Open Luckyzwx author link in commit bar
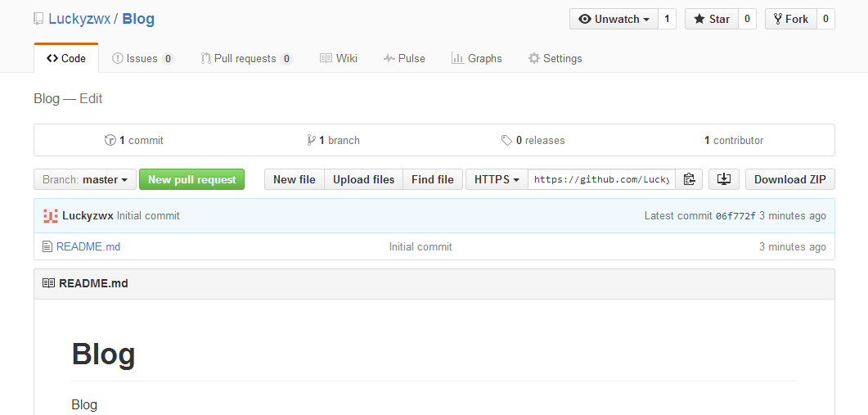The image size is (868, 415). [x=88, y=216]
